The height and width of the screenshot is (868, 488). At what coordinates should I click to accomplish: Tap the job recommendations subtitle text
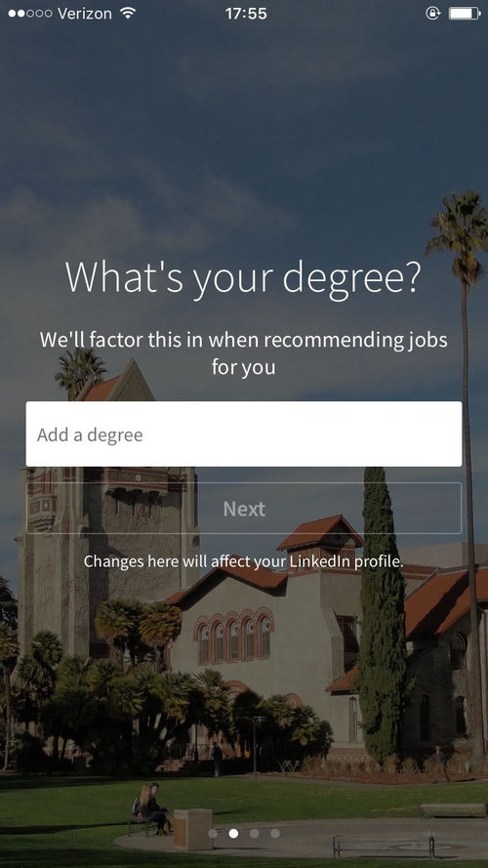click(243, 352)
